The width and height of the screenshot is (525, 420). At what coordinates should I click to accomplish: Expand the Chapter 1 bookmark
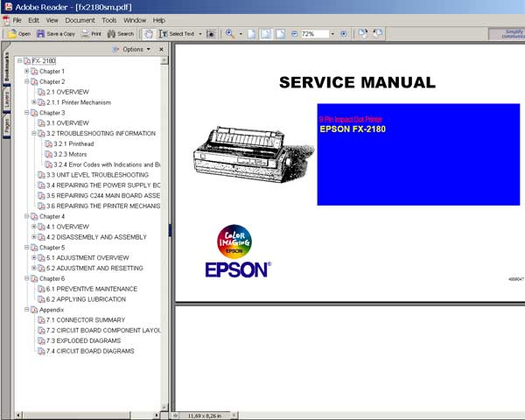click(27, 71)
